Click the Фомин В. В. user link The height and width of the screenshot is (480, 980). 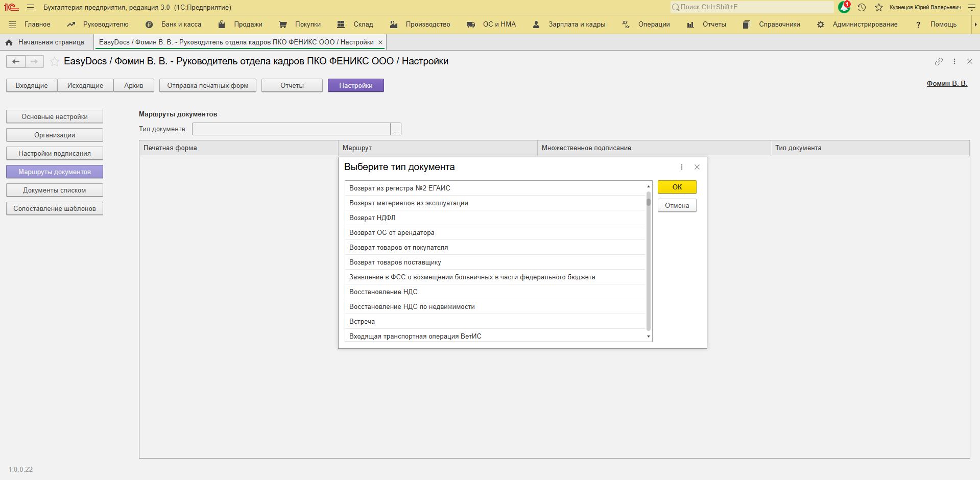(947, 83)
